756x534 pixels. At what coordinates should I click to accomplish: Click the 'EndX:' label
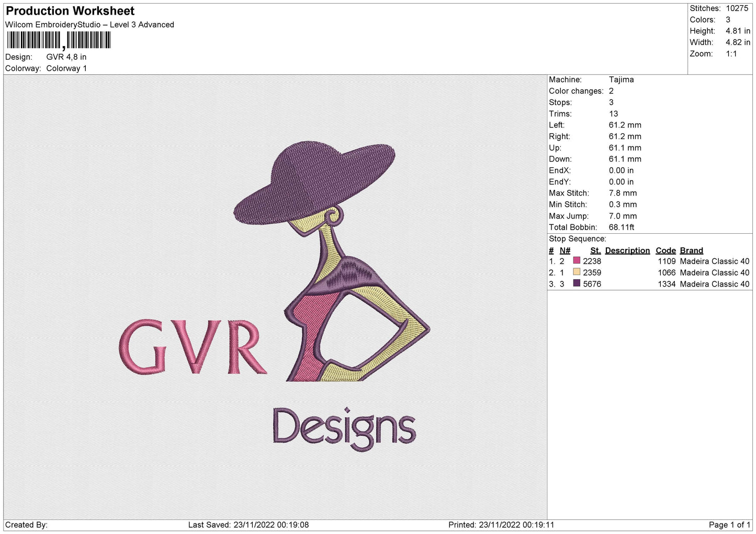click(560, 171)
